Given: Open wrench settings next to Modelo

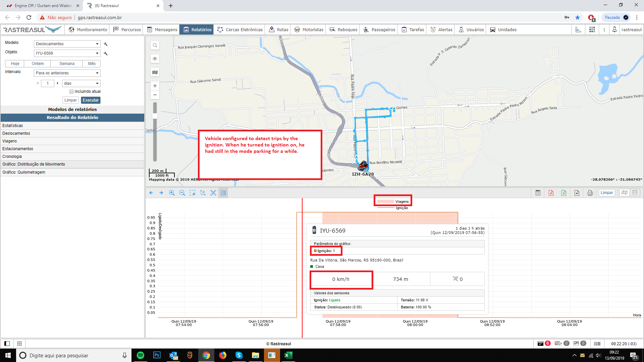Looking at the screenshot, I should (106, 44).
